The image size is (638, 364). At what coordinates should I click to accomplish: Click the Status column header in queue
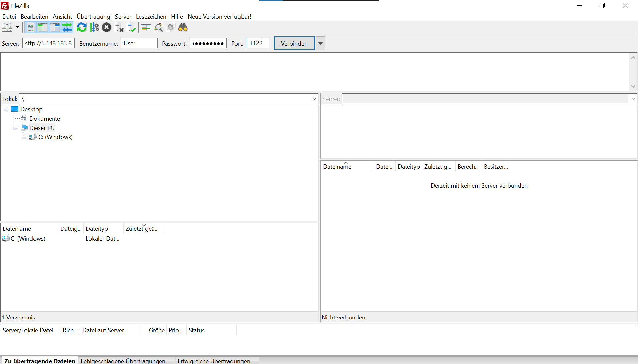pos(211,330)
